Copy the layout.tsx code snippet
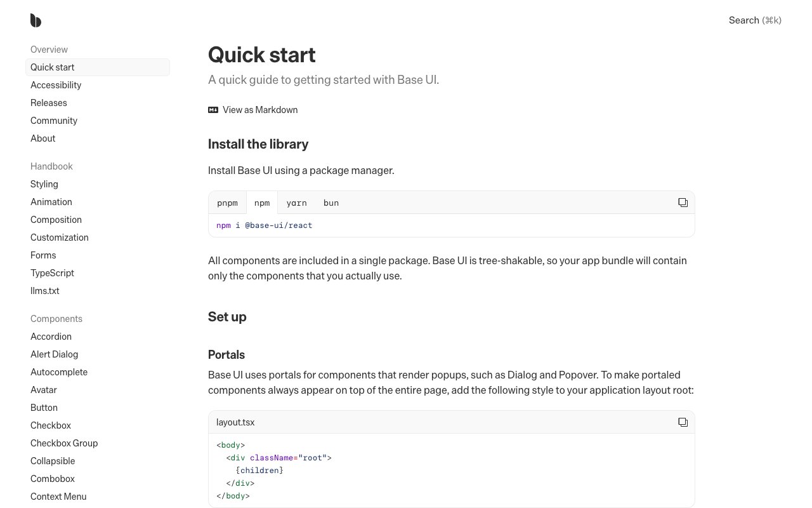This screenshot has width=812, height=508. click(x=683, y=422)
